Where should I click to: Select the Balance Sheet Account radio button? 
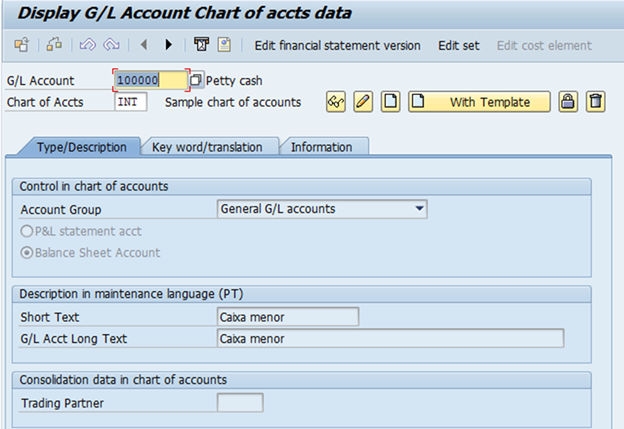27,253
